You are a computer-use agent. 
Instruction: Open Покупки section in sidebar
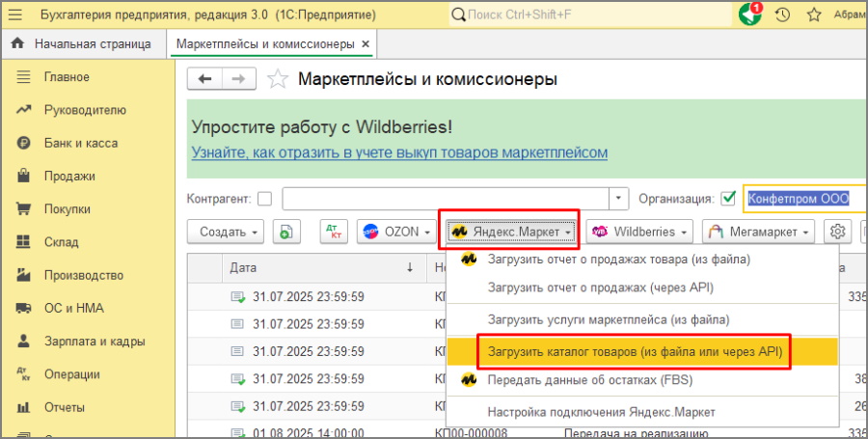[67, 209]
